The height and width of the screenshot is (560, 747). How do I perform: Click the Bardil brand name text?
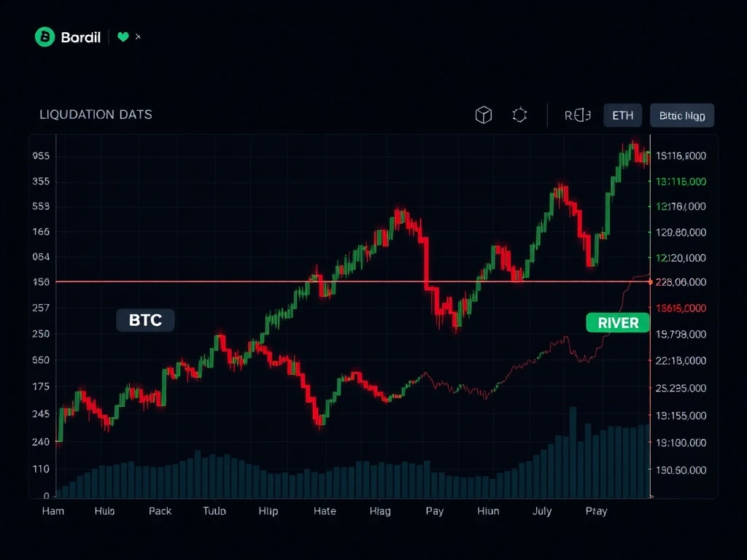point(81,37)
